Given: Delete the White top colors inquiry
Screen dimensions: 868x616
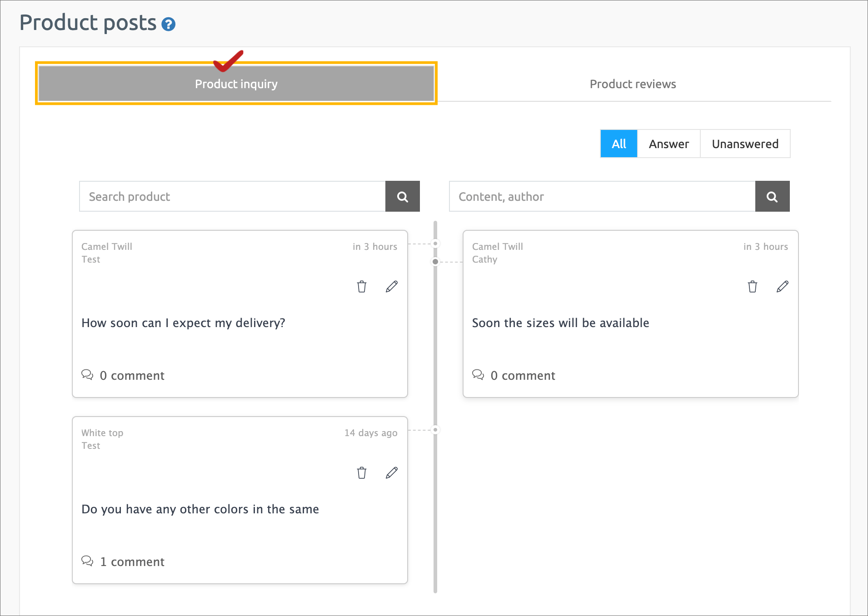Looking at the screenshot, I should 362,473.
